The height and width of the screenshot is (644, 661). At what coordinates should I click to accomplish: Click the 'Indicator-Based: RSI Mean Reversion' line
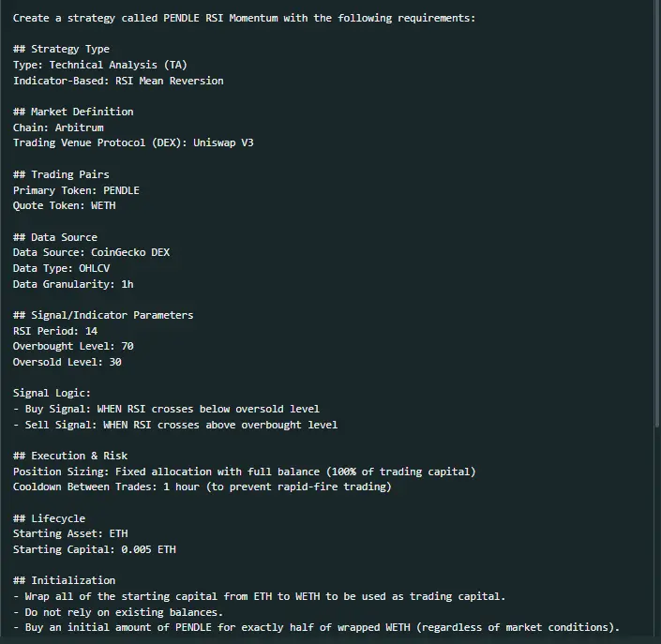pos(118,81)
